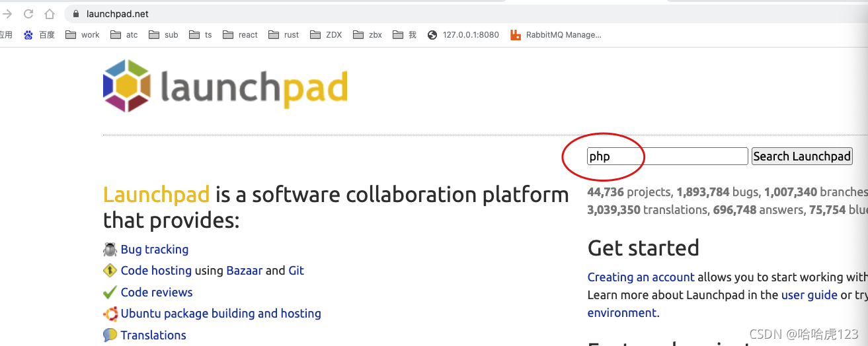
Task: Open the 百度 bookmark
Action: click(40, 35)
